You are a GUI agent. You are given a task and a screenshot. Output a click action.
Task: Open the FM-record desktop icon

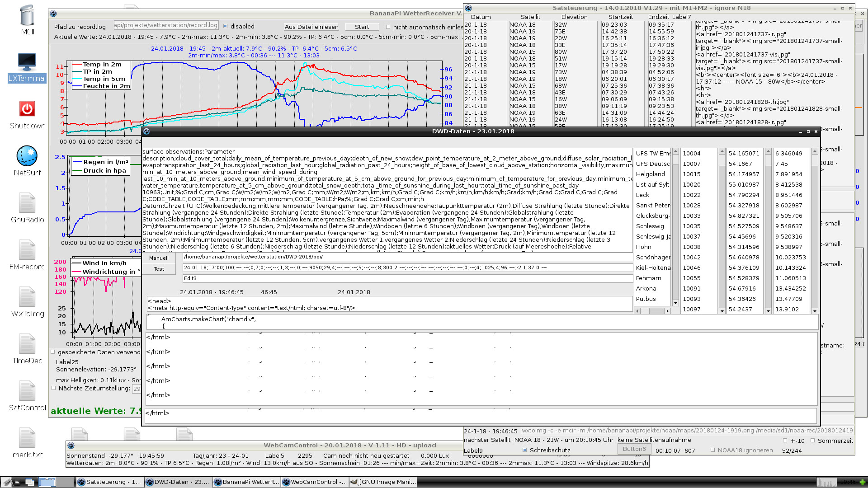[x=27, y=250]
